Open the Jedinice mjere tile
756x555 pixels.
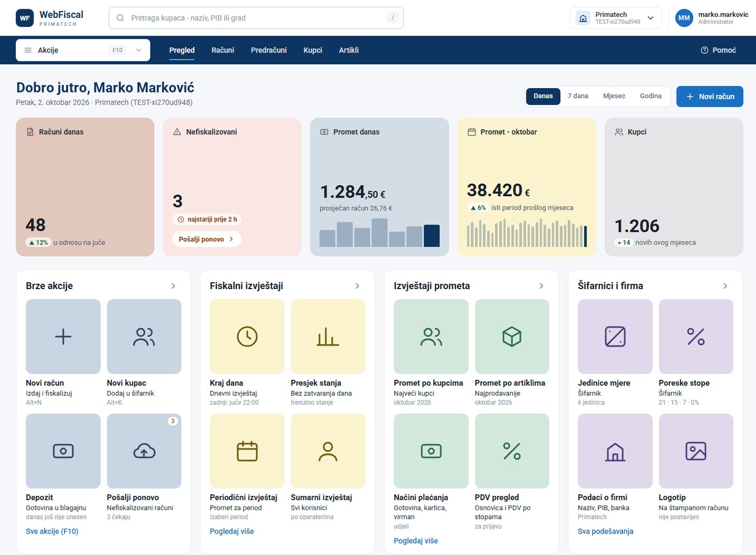click(x=615, y=337)
